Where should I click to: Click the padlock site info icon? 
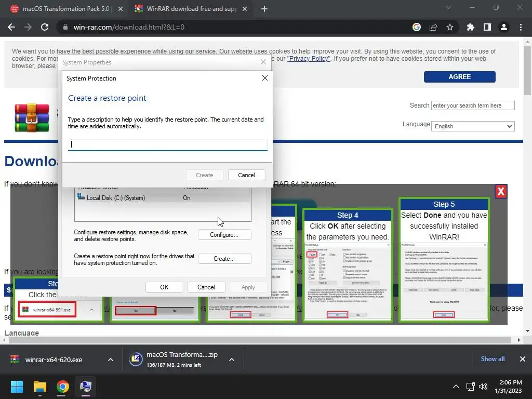[65, 27]
